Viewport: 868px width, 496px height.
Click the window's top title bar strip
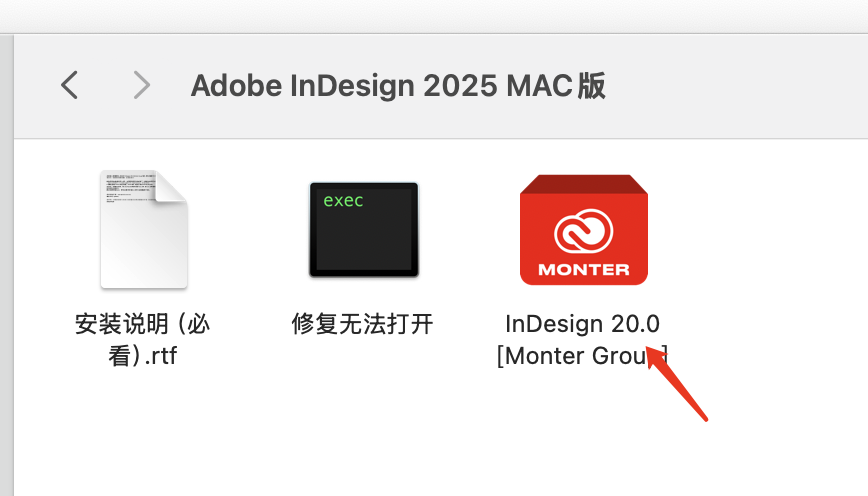[434, 15]
